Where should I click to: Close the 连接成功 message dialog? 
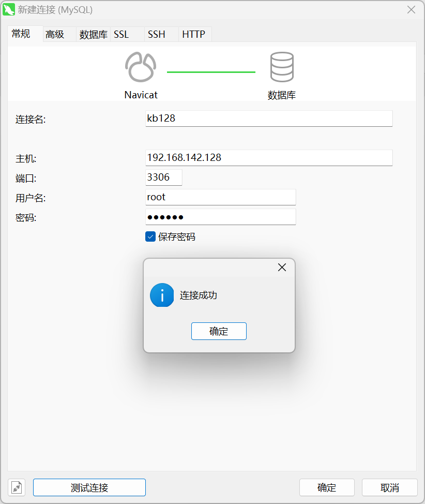pos(282,268)
